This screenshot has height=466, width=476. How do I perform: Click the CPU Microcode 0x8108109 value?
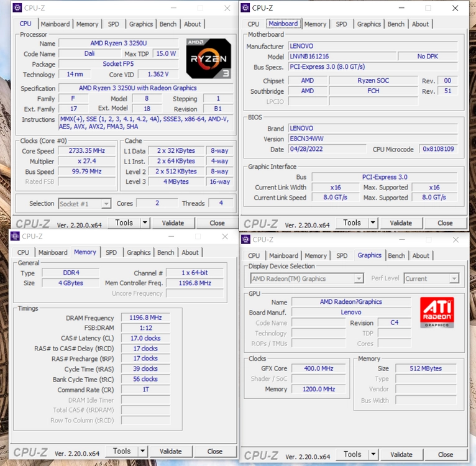click(x=438, y=149)
